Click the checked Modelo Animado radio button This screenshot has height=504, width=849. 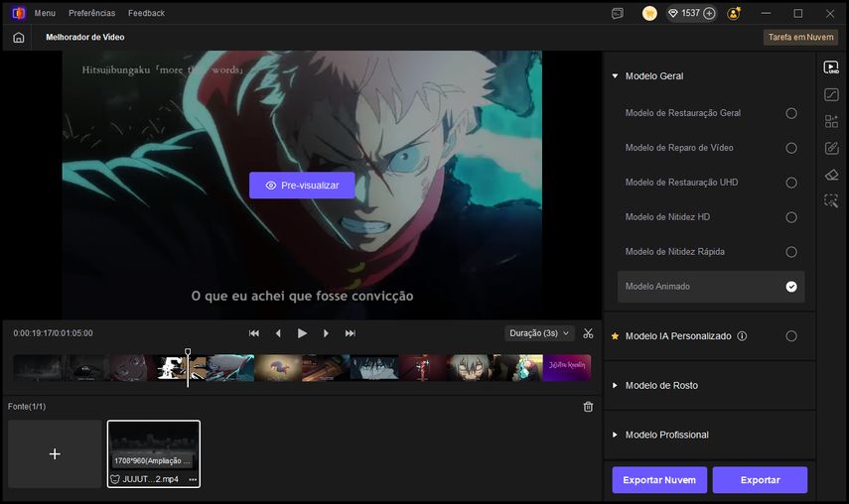(x=791, y=287)
